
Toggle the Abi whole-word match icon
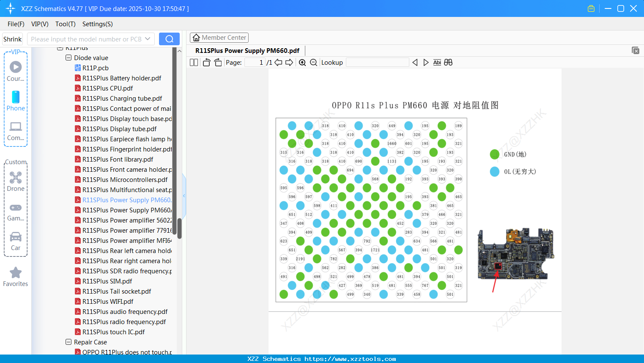[x=437, y=62]
